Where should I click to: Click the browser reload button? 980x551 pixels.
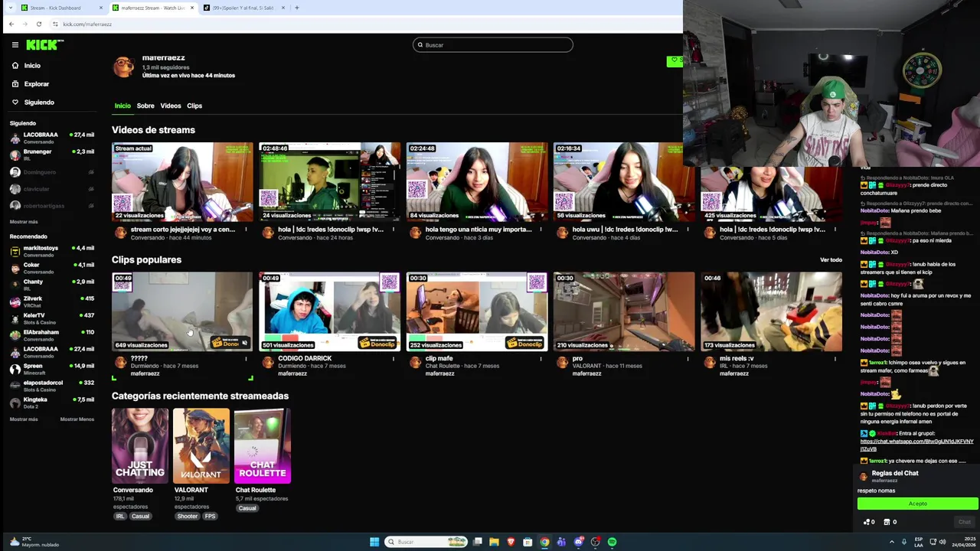(x=39, y=24)
